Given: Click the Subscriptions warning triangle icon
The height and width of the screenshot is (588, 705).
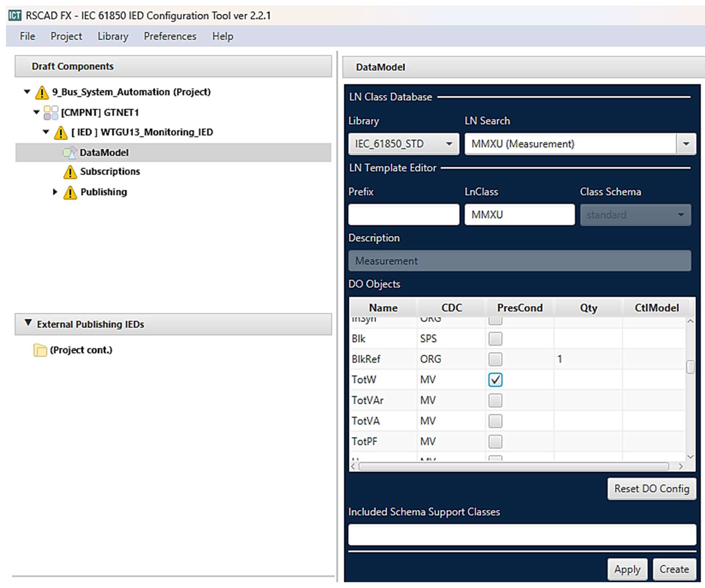Looking at the screenshot, I should (70, 172).
